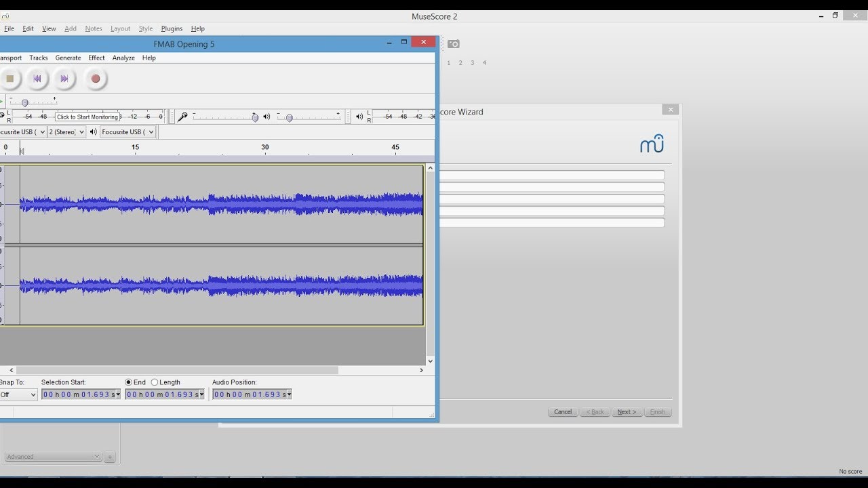This screenshot has height=488, width=868.
Task: Click the plus button beside the Advanced dropdown
Action: click(110, 457)
